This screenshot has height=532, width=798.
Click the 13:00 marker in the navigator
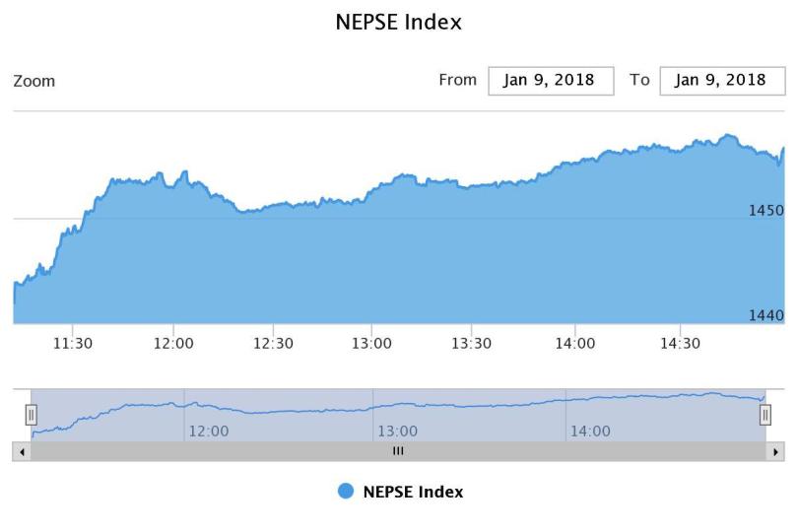397,431
